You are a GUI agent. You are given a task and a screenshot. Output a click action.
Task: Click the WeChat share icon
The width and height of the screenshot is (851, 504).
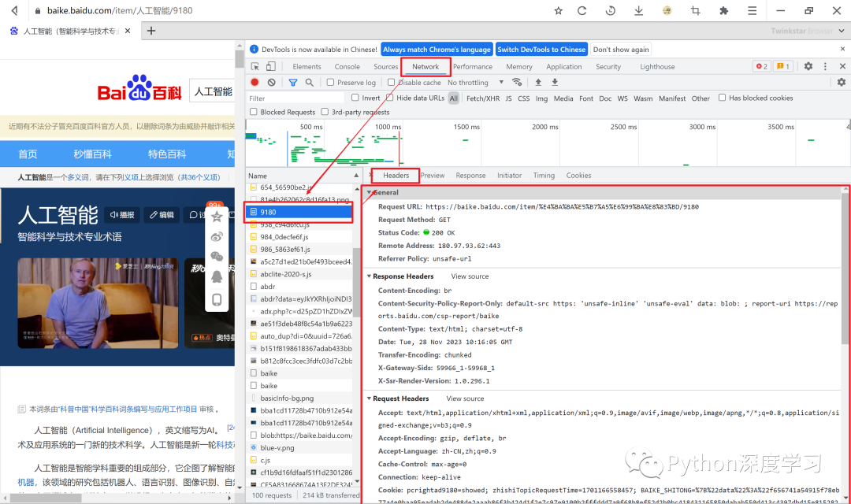pyautogui.click(x=217, y=257)
